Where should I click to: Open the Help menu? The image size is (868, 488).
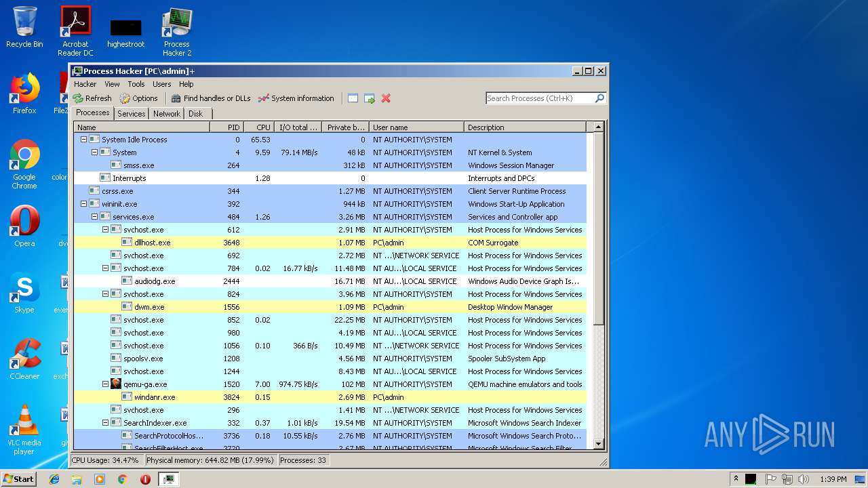point(186,84)
